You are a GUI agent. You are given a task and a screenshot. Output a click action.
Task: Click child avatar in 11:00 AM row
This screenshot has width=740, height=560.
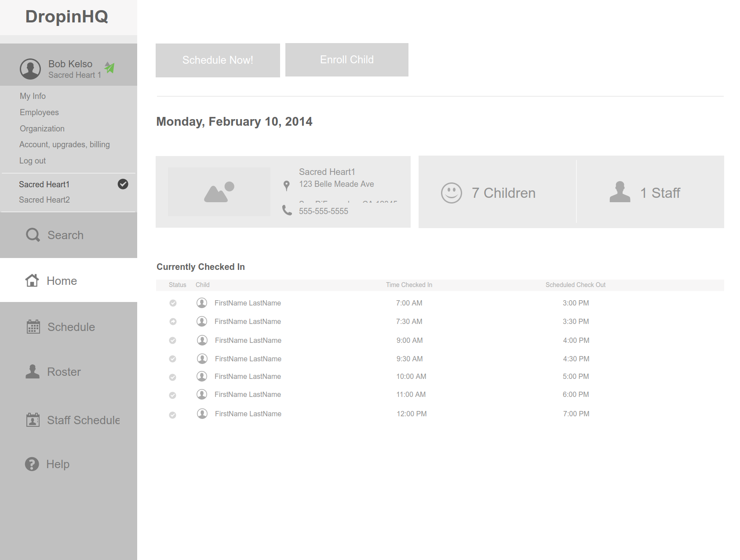pyautogui.click(x=202, y=394)
